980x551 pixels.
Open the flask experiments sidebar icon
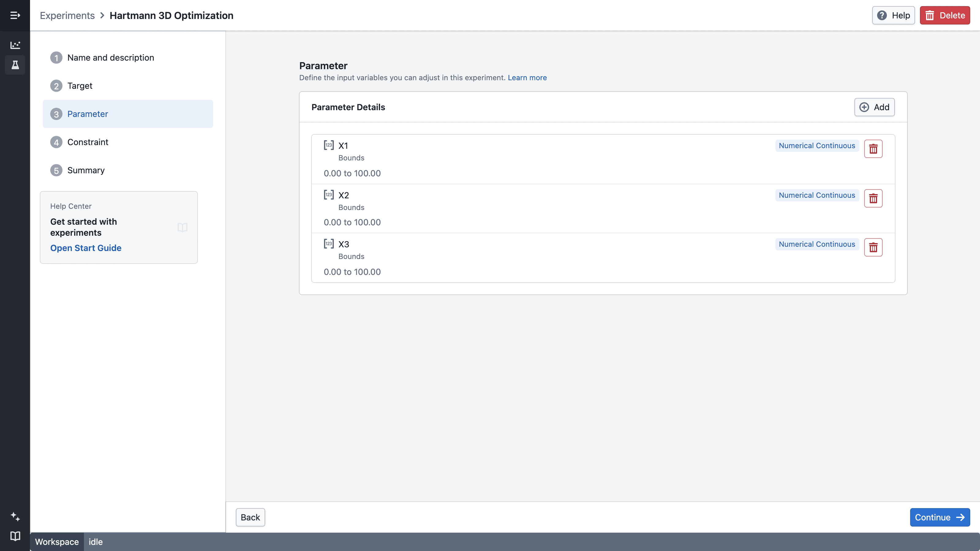15,65
